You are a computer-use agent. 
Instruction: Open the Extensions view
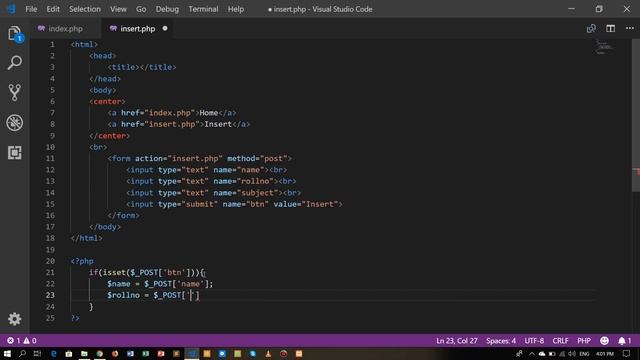point(15,153)
